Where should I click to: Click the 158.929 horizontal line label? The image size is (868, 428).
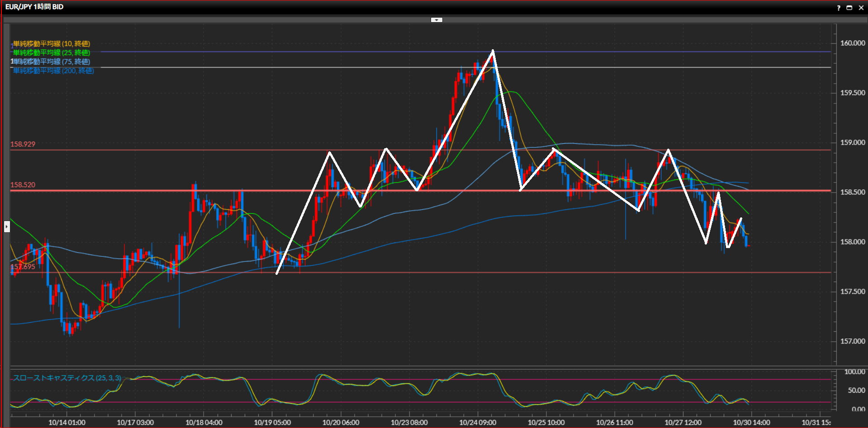tap(23, 144)
